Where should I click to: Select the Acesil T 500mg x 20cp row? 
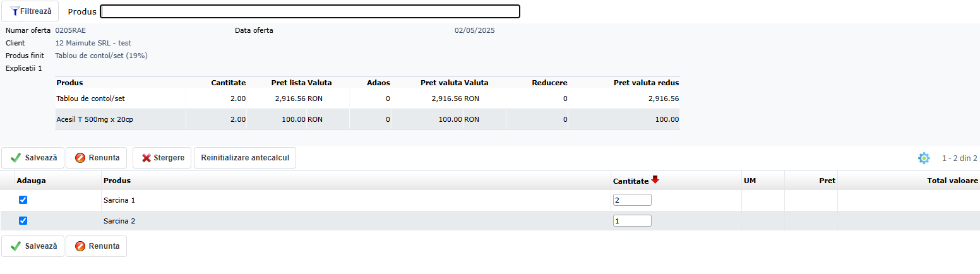coord(95,119)
